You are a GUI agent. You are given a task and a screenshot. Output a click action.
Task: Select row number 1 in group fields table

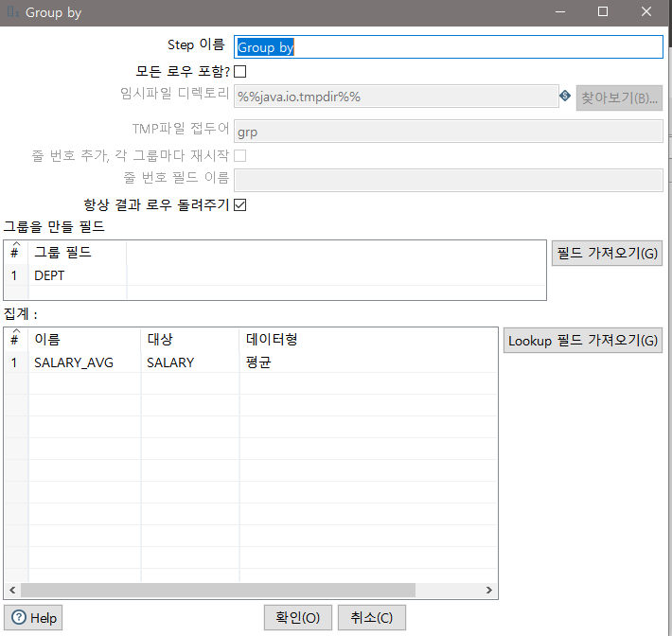coord(16,275)
